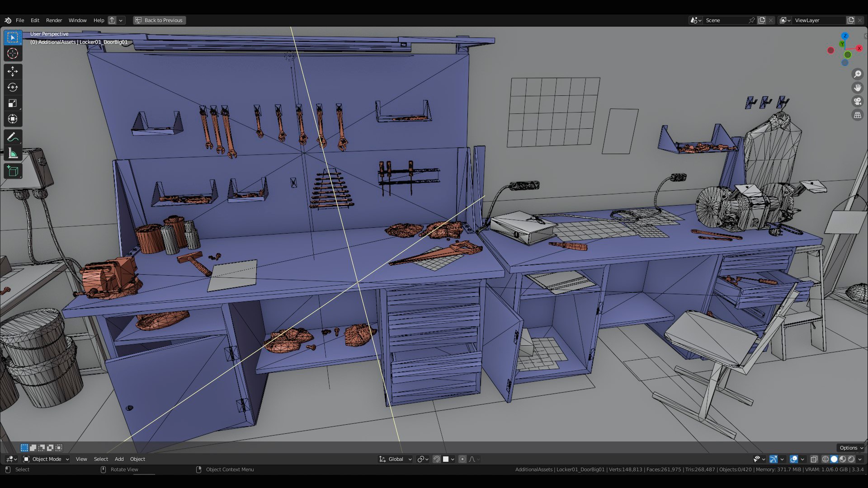This screenshot has height=488, width=868.
Task: Select the Annotate tool
Action: pos(13,137)
